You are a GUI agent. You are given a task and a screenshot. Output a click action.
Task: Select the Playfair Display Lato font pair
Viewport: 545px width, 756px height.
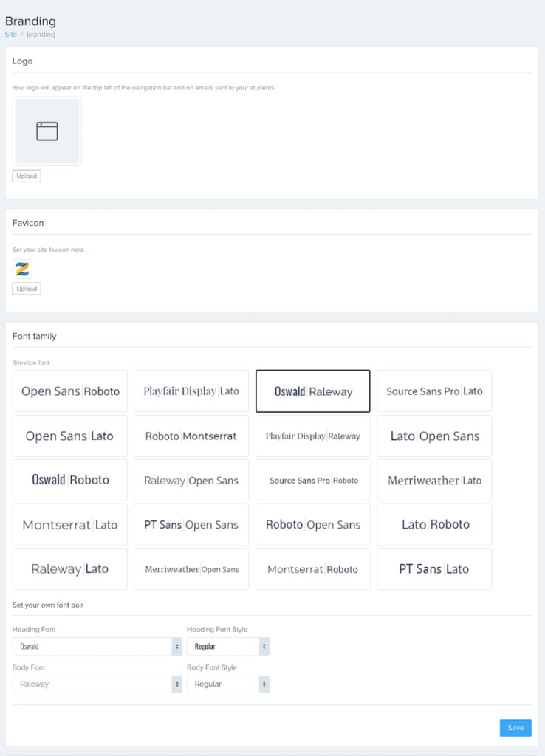[191, 391]
